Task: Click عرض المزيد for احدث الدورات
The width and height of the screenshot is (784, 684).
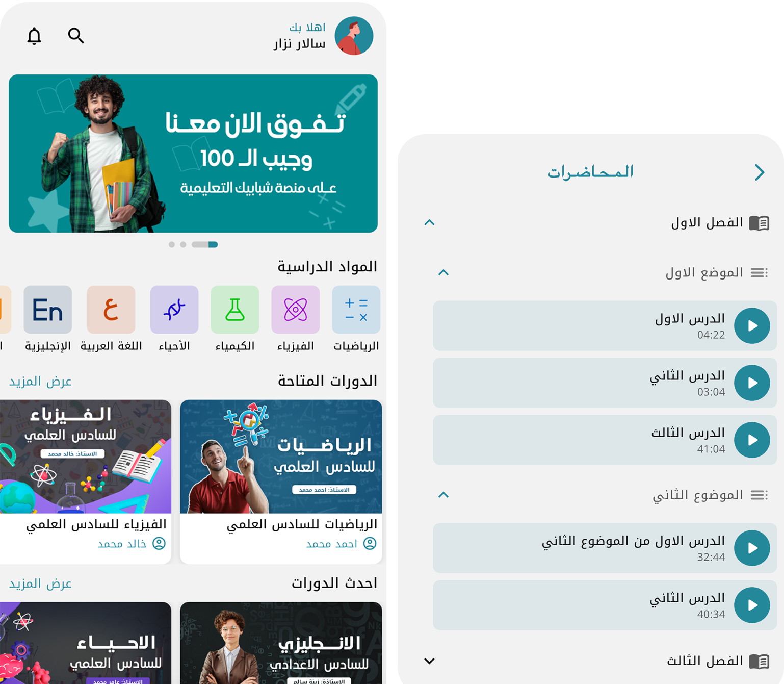Action: coord(40,583)
